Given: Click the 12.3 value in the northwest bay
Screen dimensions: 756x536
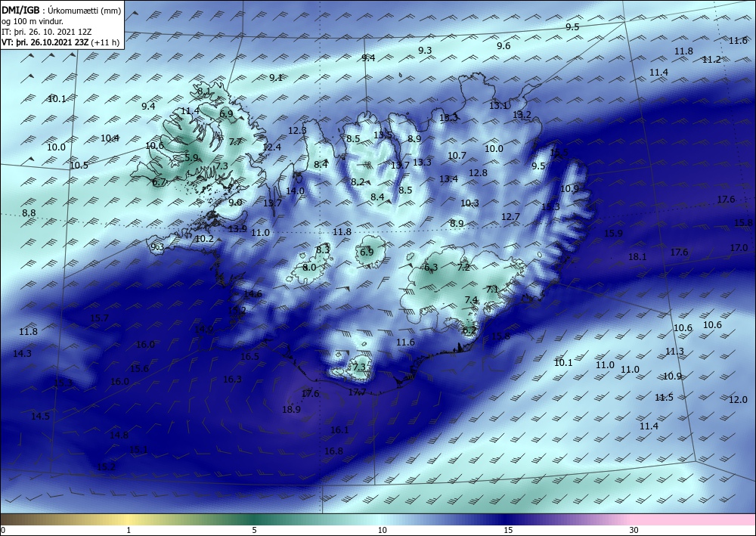Looking at the screenshot, I should point(297,130).
